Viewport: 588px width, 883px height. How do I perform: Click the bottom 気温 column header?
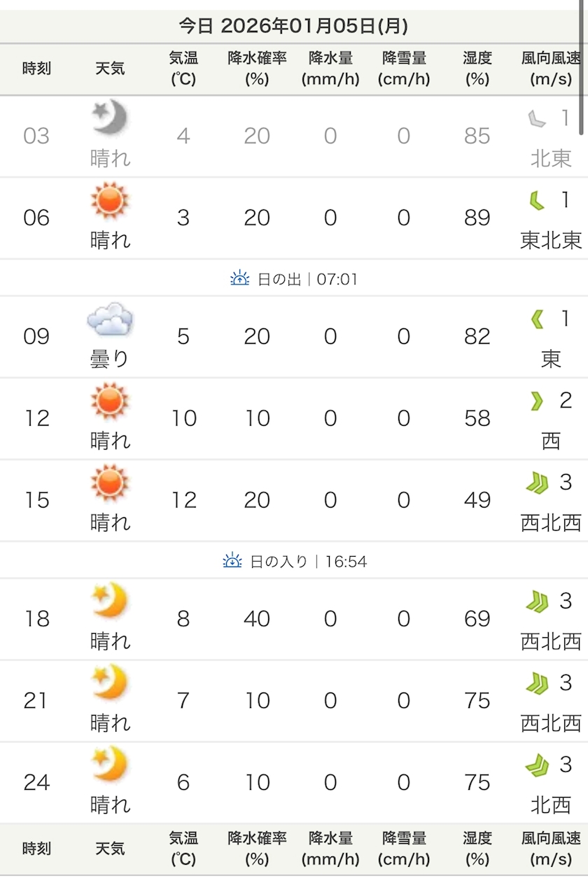[183, 848]
